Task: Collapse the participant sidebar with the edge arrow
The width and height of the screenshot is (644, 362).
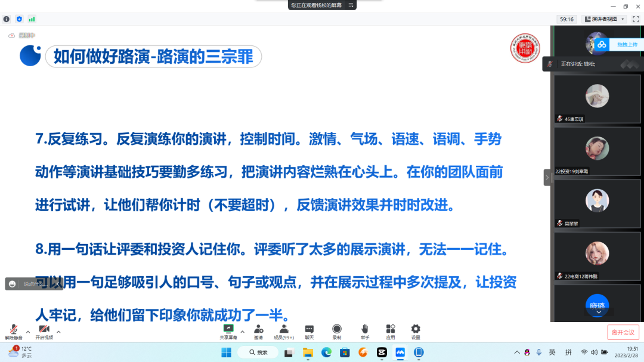Action: 547,177
